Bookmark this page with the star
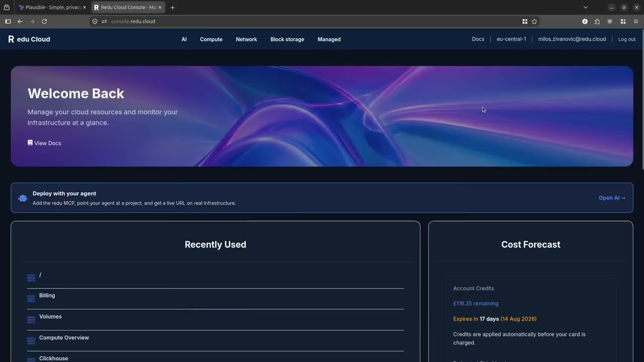The height and width of the screenshot is (362, 644). click(x=534, y=22)
